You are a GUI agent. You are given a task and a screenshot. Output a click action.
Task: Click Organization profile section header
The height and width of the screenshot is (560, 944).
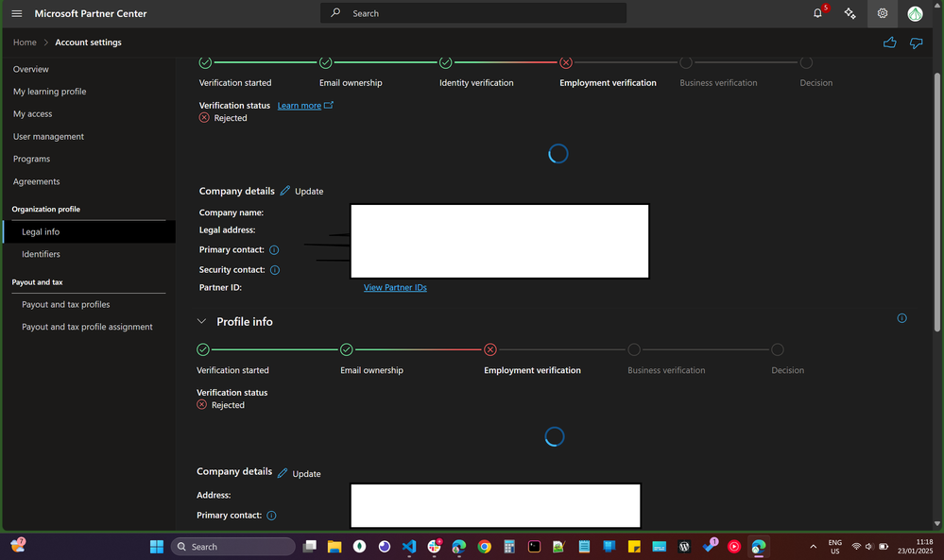point(45,210)
